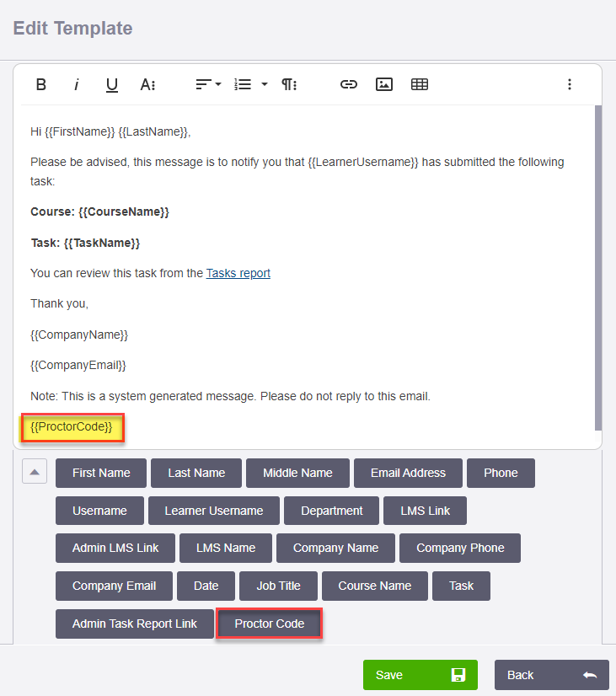Image resolution: width=616 pixels, height=696 pixels.
Task: Open paragraph format options
Action: click(x=289, y=84)
